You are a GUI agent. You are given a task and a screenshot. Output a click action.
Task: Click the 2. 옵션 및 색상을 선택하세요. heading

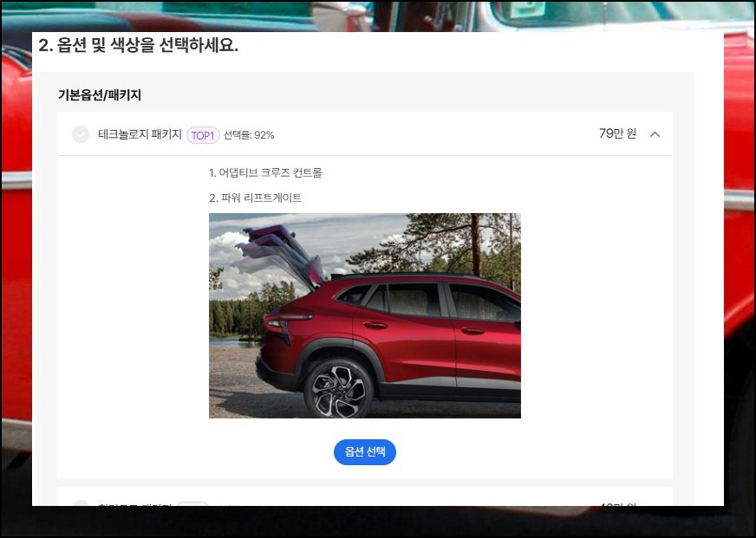click(x=139, y=46)
